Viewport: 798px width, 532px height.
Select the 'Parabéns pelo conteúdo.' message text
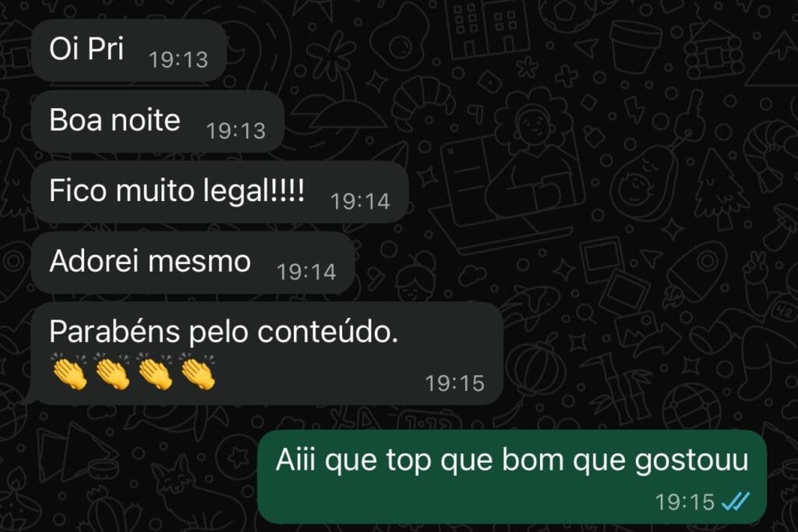224,332
